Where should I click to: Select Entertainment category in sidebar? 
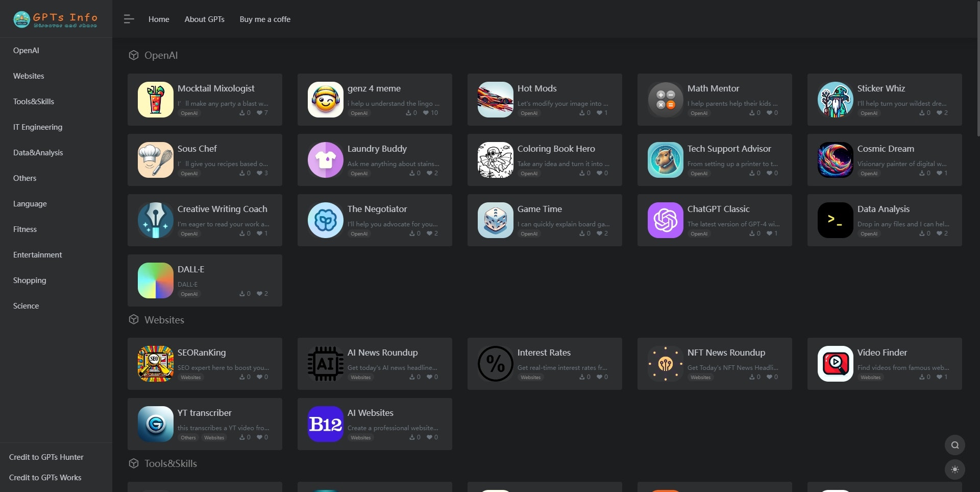point(38,255)
